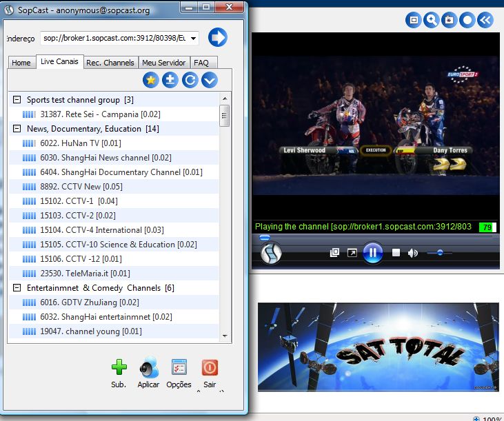This screenshot has height=421, width=504.
Task: Click the window-frame icon in the player toolbar
Action: point(414,20)
